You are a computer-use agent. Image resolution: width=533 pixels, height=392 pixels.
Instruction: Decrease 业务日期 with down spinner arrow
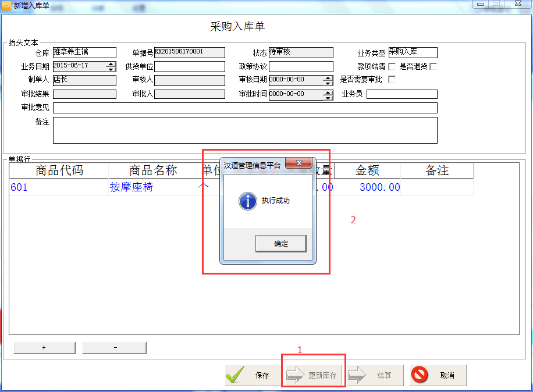coord(111,69)
